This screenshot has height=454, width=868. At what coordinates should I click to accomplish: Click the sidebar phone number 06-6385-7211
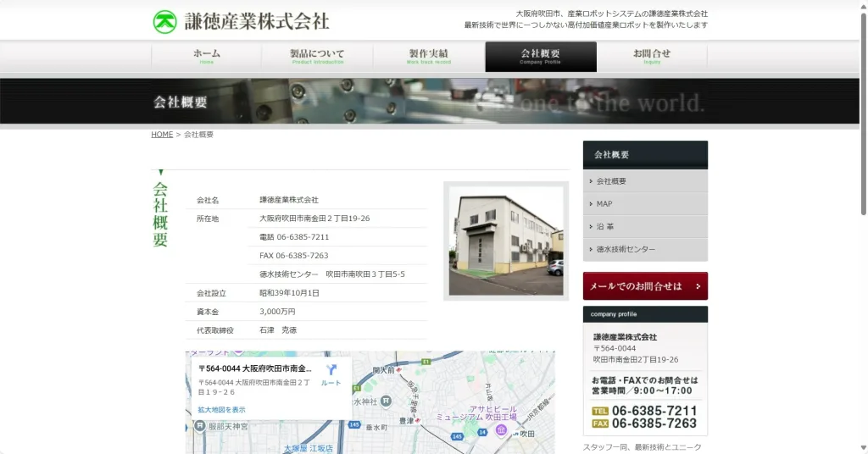[x=654, y=411]
